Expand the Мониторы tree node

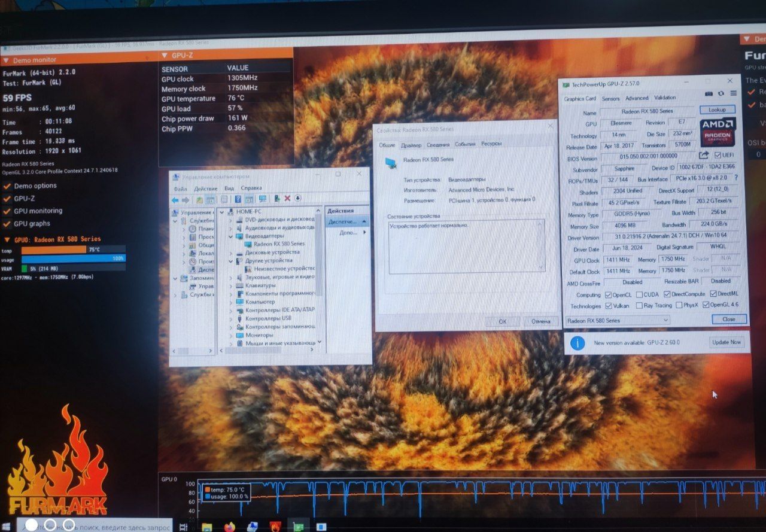(232, 335)
